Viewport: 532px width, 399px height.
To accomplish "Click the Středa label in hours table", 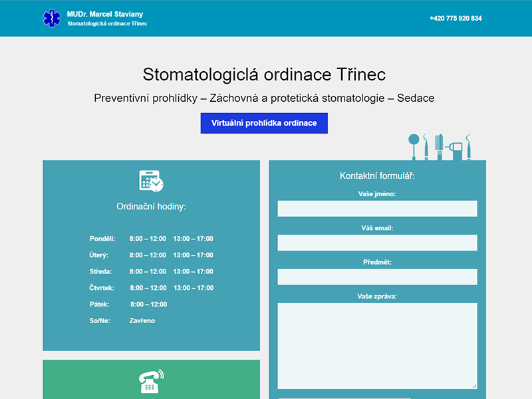I will (x=101, y=271).
